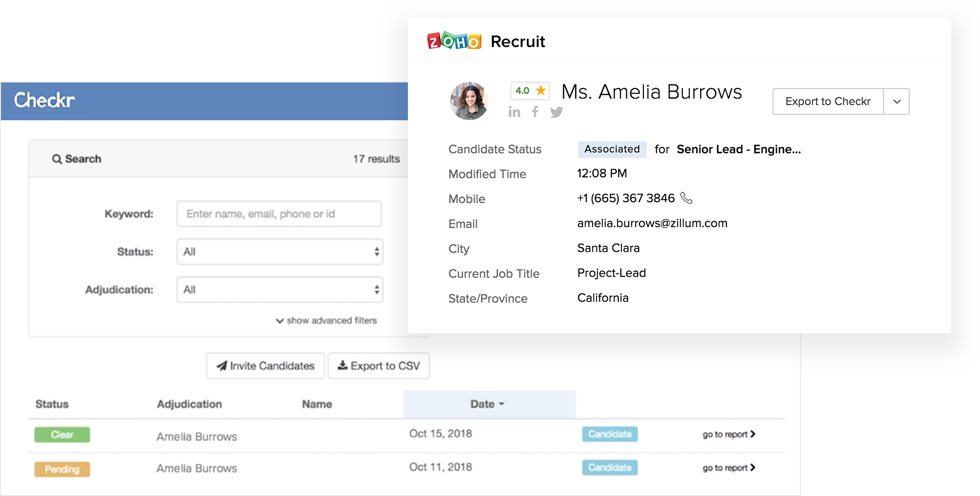Screen dimensions: 980x496
Task: Click the Export to Checkr button
Action: (x=827, y=101)
